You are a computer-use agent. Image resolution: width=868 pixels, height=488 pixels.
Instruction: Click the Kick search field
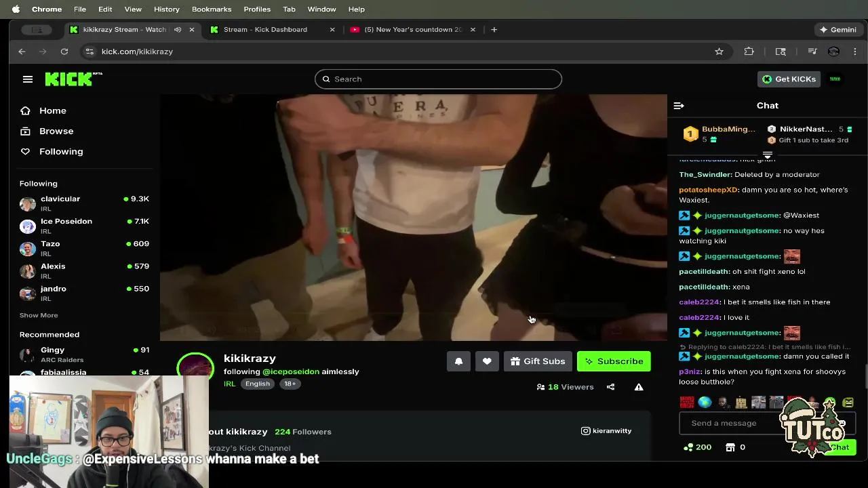coord(438,79)
